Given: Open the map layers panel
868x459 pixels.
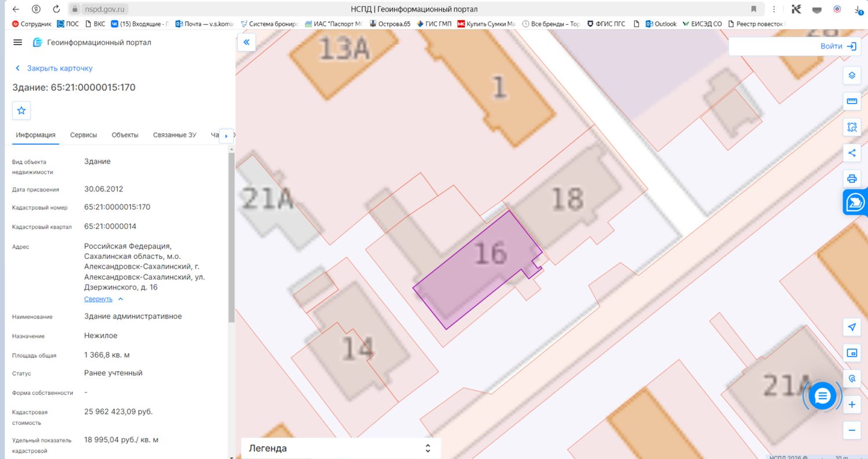Looking at the screenshot, I should click(x=852, y=76).
